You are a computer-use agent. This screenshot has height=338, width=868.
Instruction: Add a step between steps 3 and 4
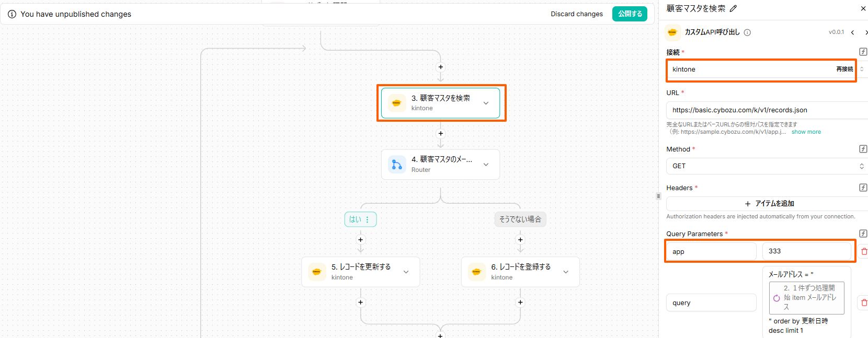tap(440, 133)
